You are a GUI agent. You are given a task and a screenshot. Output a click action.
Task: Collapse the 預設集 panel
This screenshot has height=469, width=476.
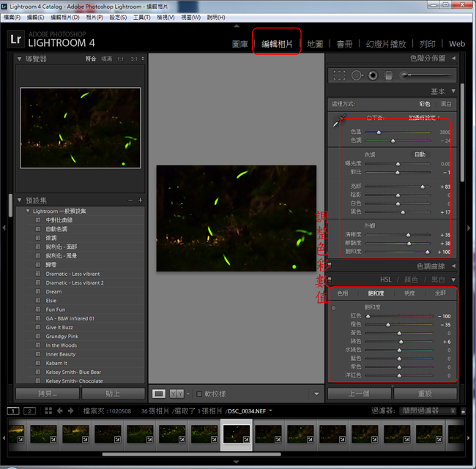20,200
